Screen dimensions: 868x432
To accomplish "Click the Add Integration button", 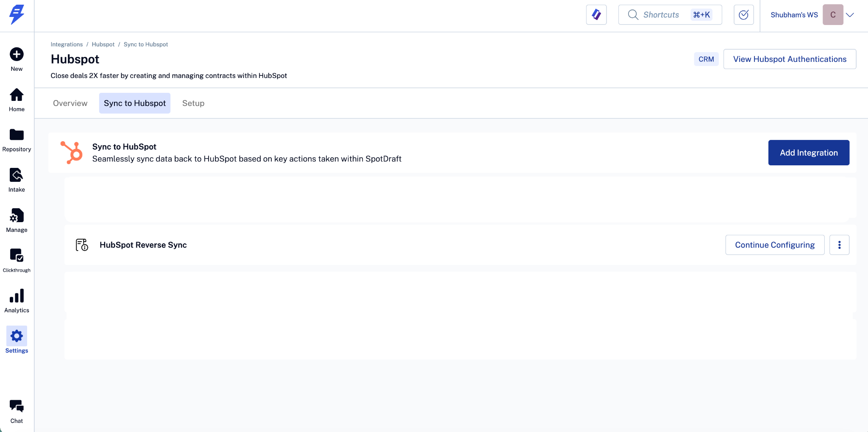I will pyautogui.click(x=809, y=153).
